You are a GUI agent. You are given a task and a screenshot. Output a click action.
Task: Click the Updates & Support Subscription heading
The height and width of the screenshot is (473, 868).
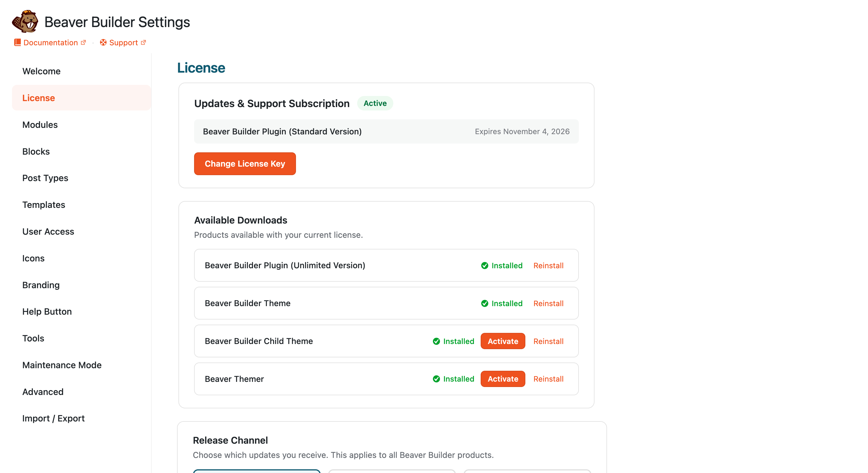(x=272, y=103)
